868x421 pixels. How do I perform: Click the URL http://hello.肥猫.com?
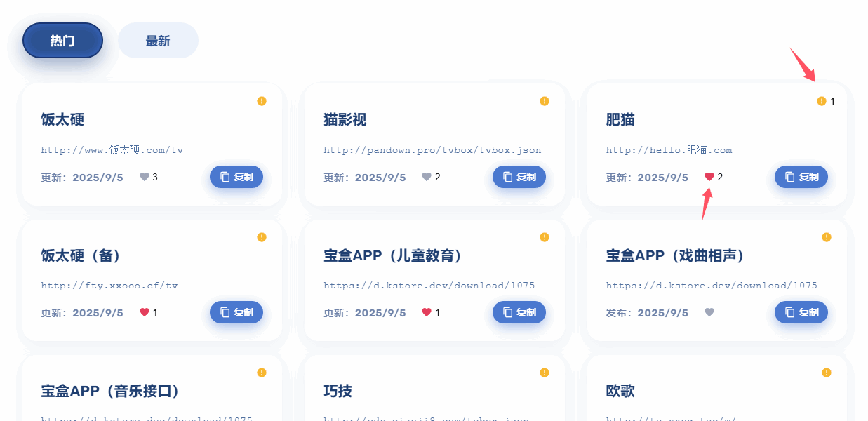669,150
